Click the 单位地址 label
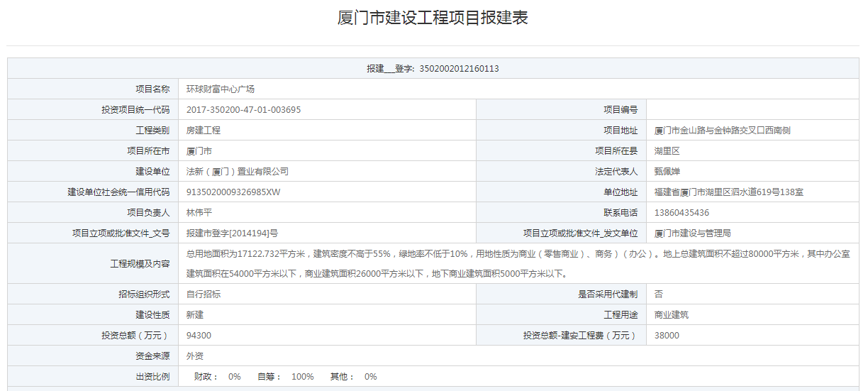This screenshot has height=391, width=868. coord(621,192)
